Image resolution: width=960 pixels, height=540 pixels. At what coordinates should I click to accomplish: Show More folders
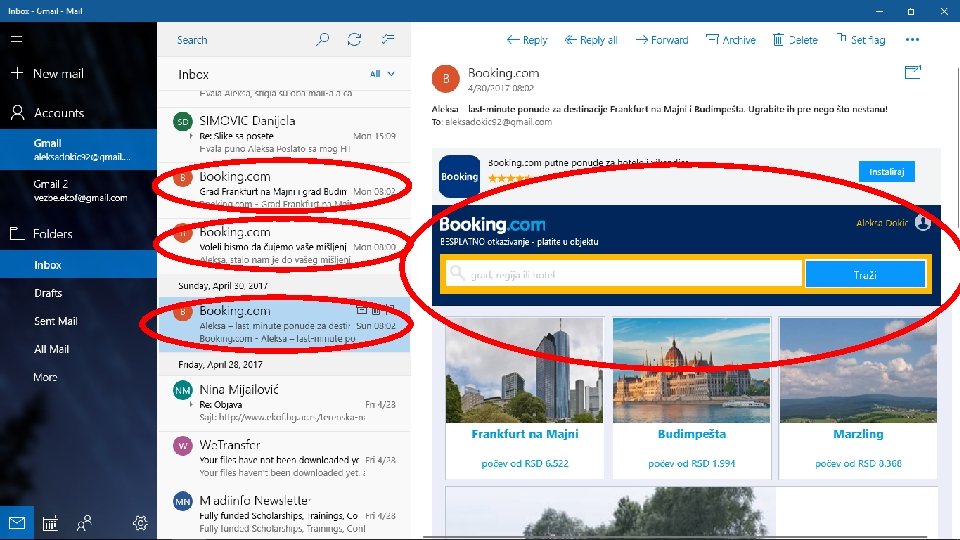[45, 377]
